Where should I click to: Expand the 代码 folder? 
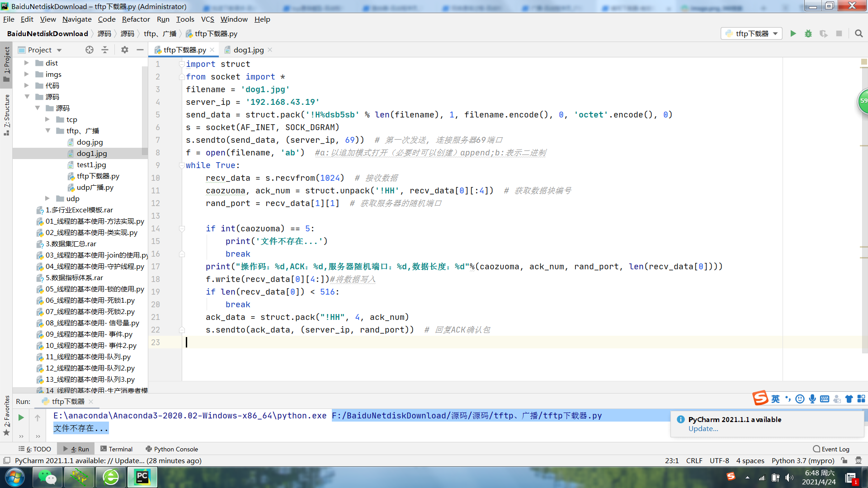26,85
